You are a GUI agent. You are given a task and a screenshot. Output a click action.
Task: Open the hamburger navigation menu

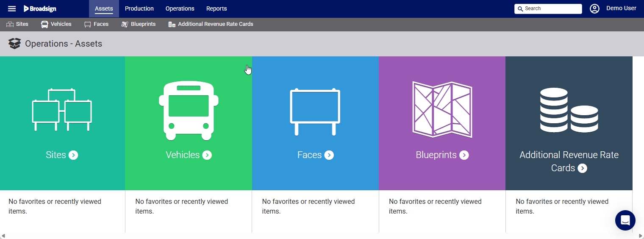pyautogui.click(x=12, y=8)
